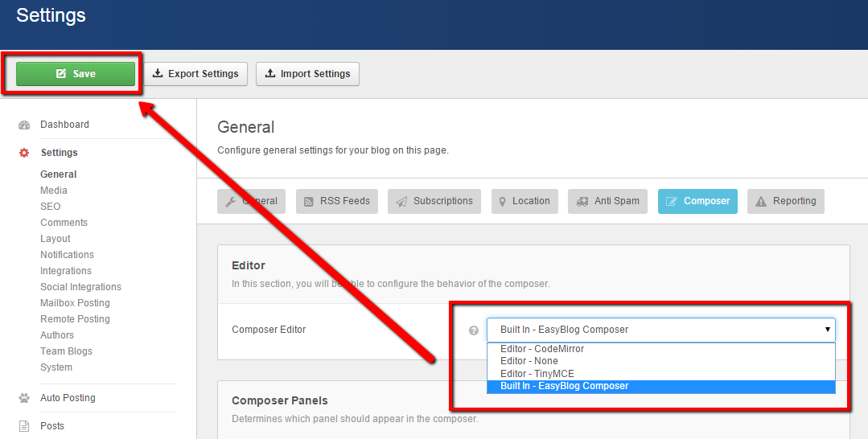
Task: Switch to the Subscriptions tab
Action: point(434,201)
